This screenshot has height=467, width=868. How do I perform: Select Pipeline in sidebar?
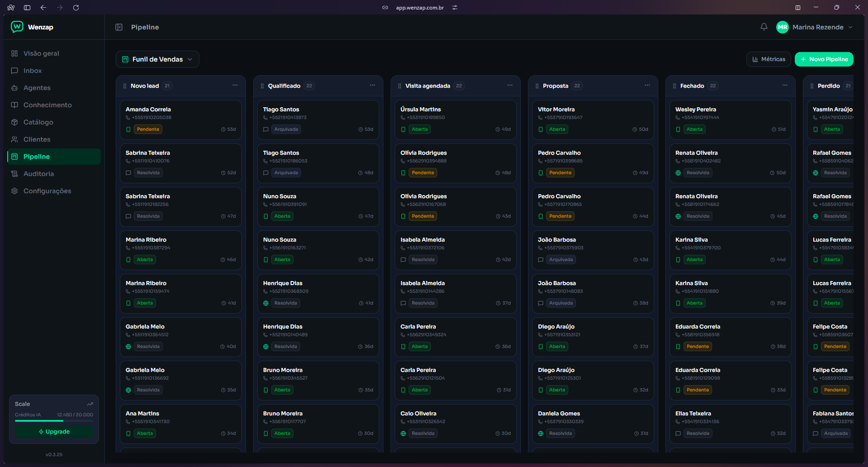[54, 157]
